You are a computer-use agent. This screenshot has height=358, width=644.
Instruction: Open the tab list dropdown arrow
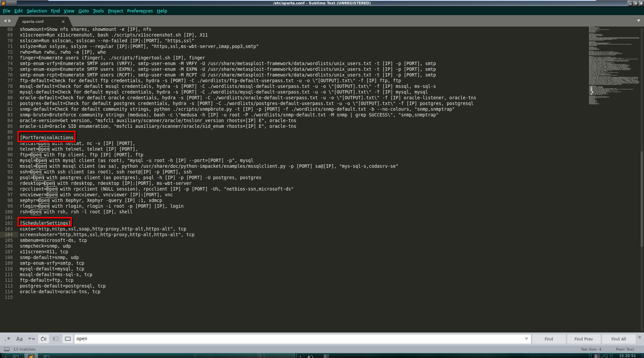pos(638,21)
